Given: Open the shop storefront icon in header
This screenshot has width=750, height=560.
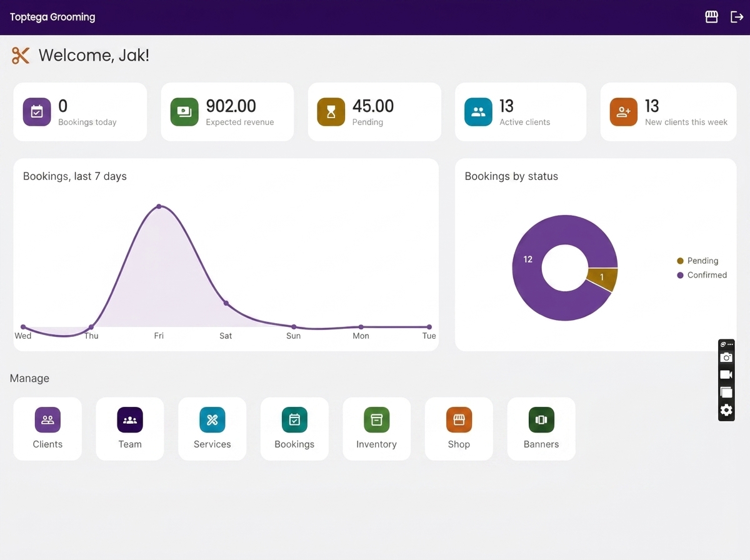Looking at the screenshot, I should coord(711,17).
